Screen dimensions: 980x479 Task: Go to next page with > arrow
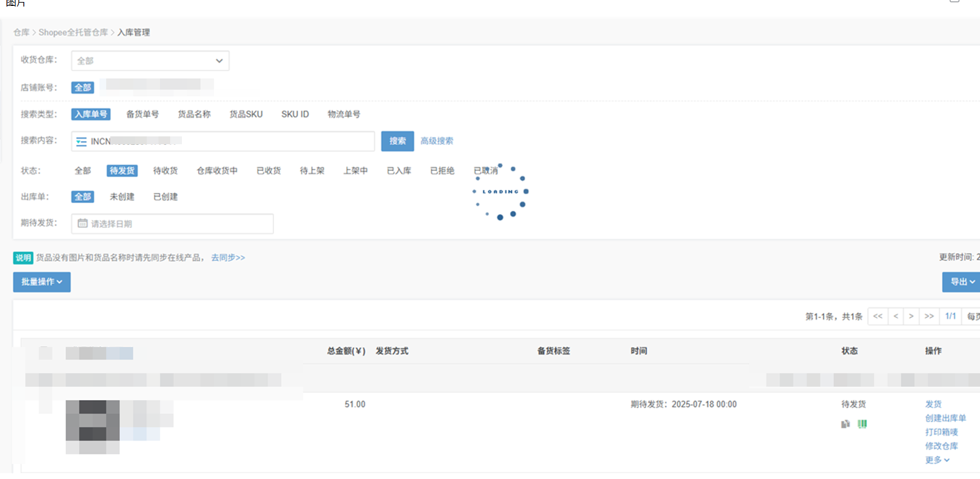pos(911,317)
